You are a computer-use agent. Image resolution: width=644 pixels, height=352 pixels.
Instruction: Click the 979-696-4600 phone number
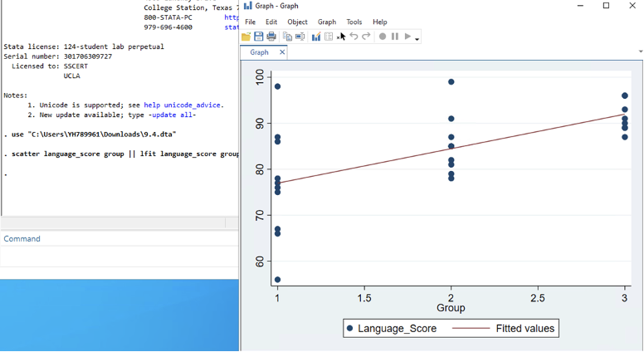[168, 27]
